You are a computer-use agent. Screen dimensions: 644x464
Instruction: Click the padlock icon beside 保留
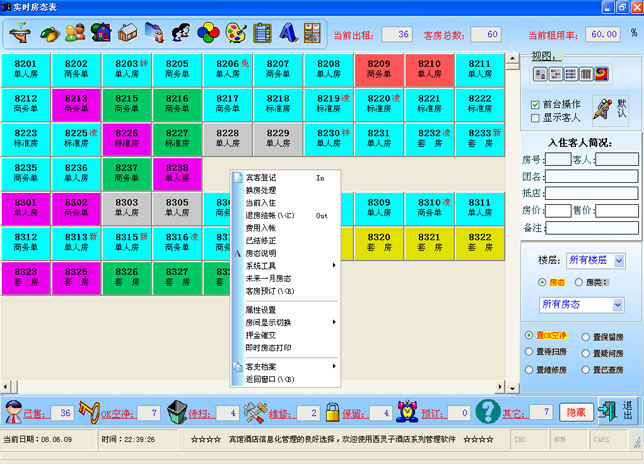click(332, 412)
